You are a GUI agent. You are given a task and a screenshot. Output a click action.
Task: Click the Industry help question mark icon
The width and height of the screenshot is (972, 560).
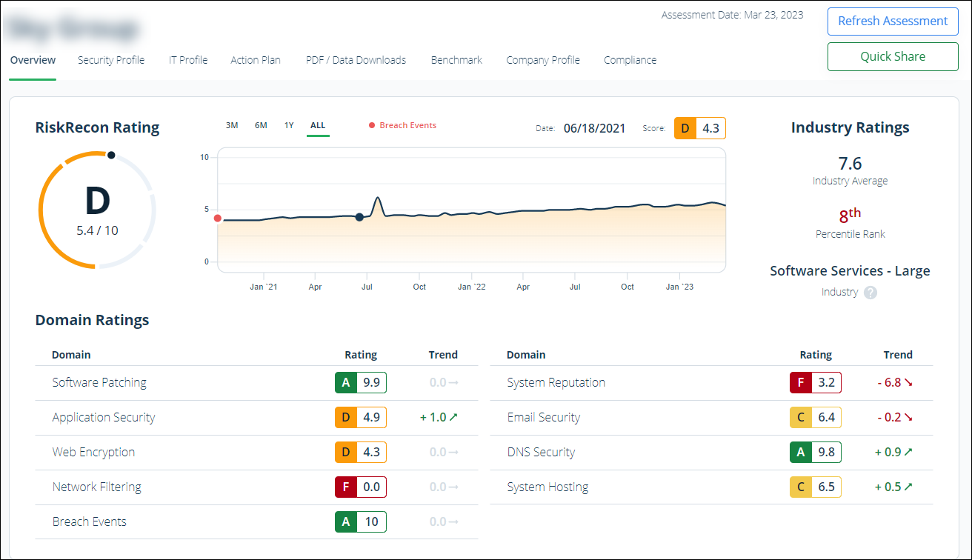click(x=871, y=292)
